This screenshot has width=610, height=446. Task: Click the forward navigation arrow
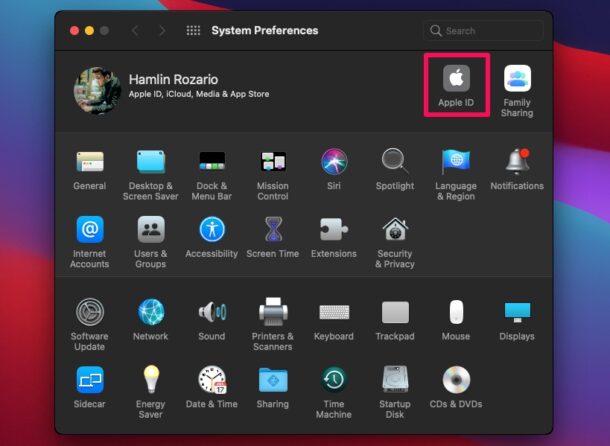[162, 31]
